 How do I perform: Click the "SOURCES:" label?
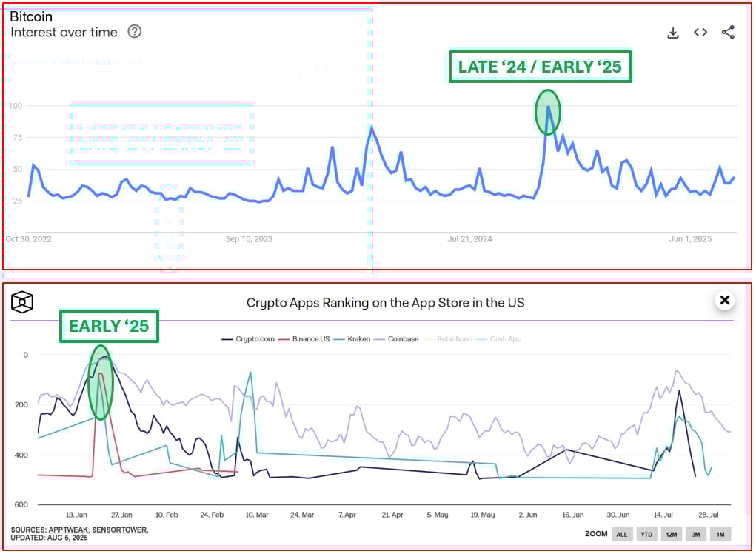(x=28, y=530)
